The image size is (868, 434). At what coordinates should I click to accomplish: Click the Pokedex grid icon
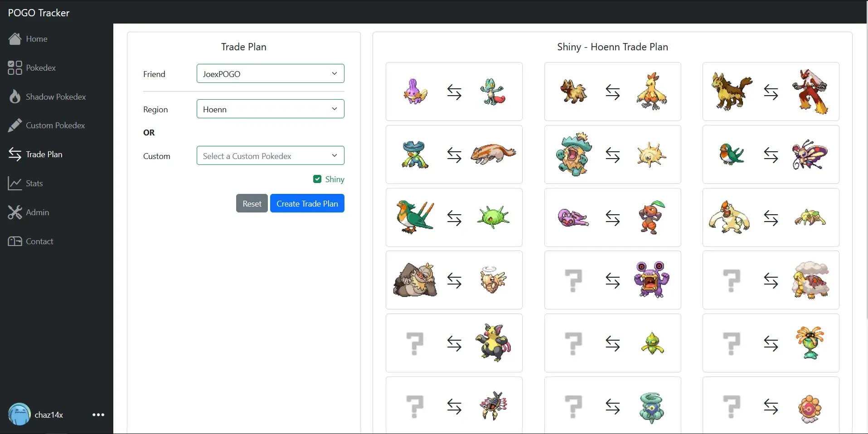tap(15, 68)
